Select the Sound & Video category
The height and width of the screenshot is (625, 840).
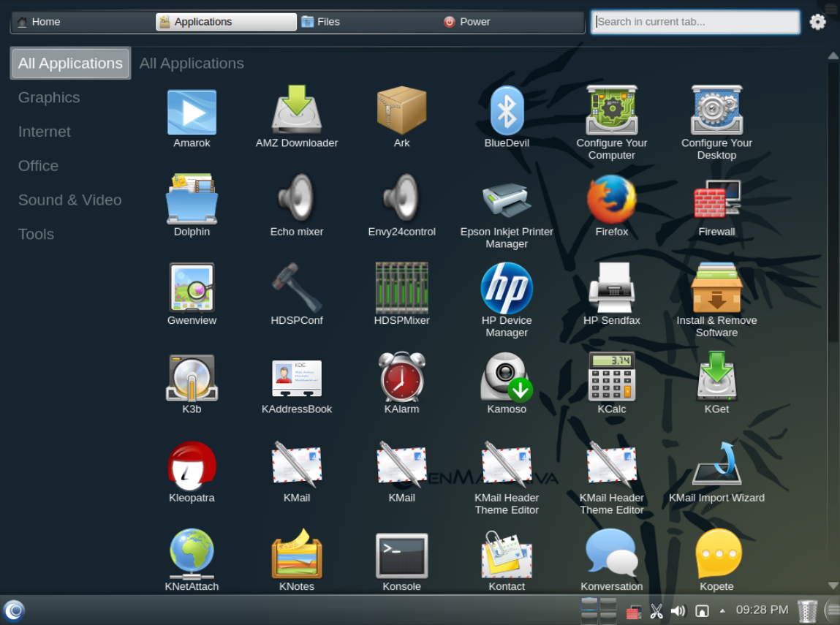click(x=69, y=200)
